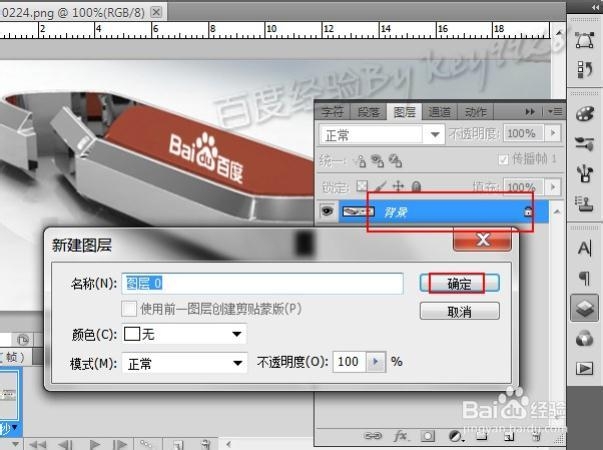Screen dimensions: 603x450
Task: Toggle lock image pixels brush icon
Action: point(380,187)
